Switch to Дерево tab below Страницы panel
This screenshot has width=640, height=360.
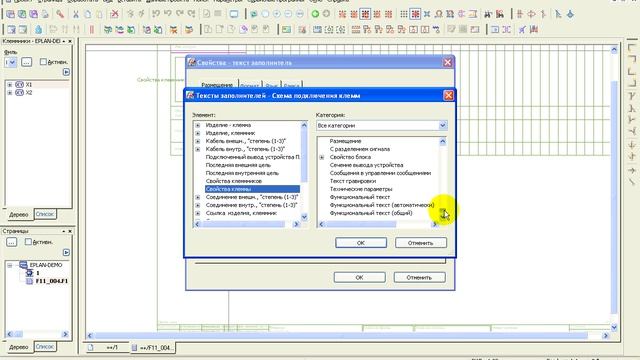pyautogui.click(x=18, y=347)
